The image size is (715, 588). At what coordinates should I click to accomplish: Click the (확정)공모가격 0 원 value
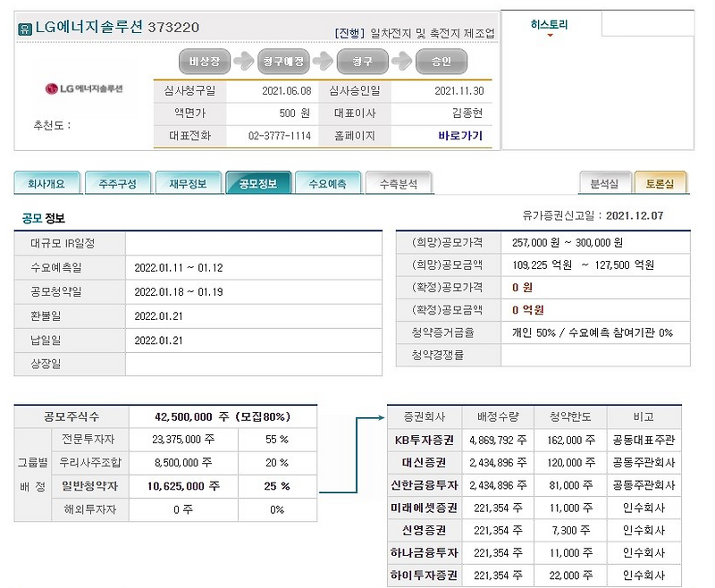click(522, 288)
